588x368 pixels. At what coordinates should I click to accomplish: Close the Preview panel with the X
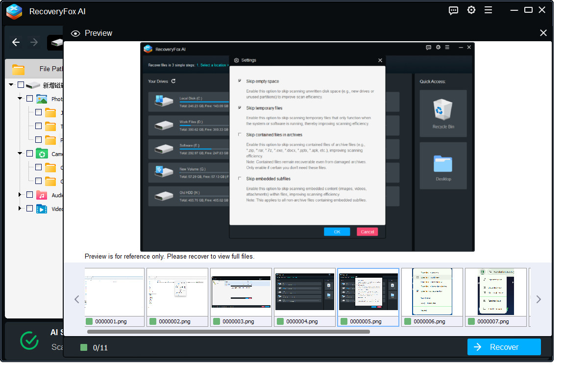543,33
